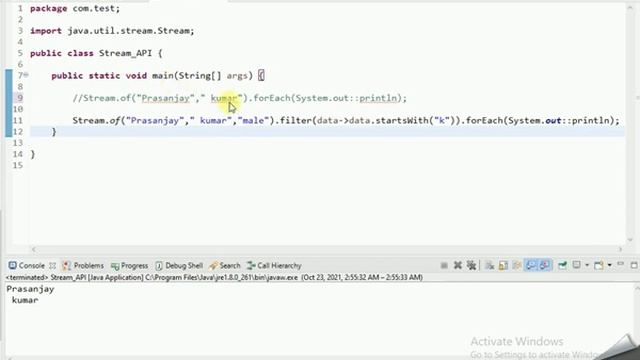Toggle console Word Wrap
Image resolution: width=640 pixels, height=360 pixels.
517,266
